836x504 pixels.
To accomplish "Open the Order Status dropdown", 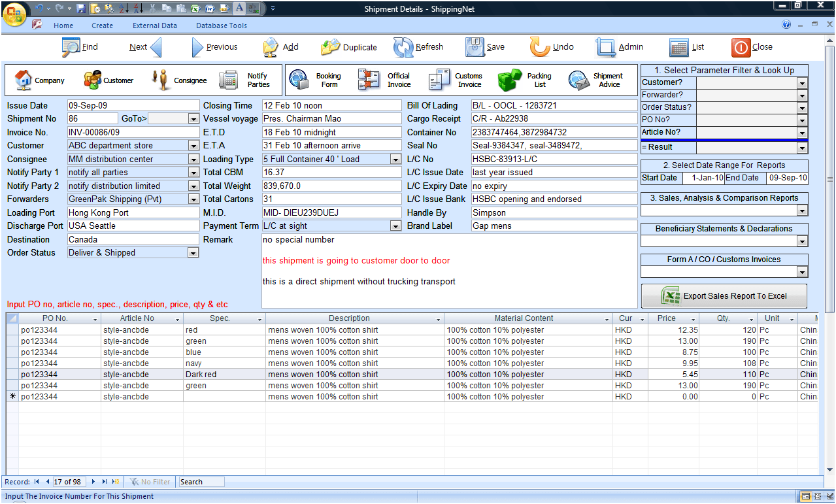I will [x=193, y=252].
